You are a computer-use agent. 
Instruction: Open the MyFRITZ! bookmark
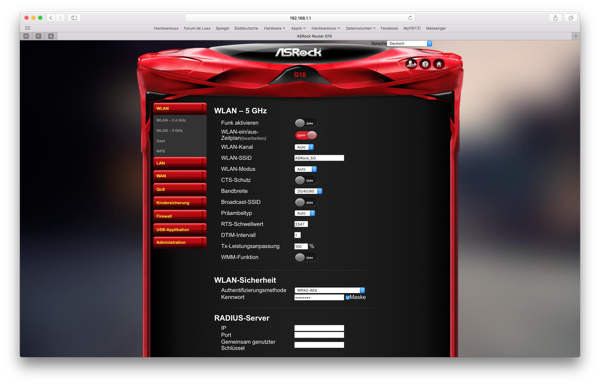(412, 28)
